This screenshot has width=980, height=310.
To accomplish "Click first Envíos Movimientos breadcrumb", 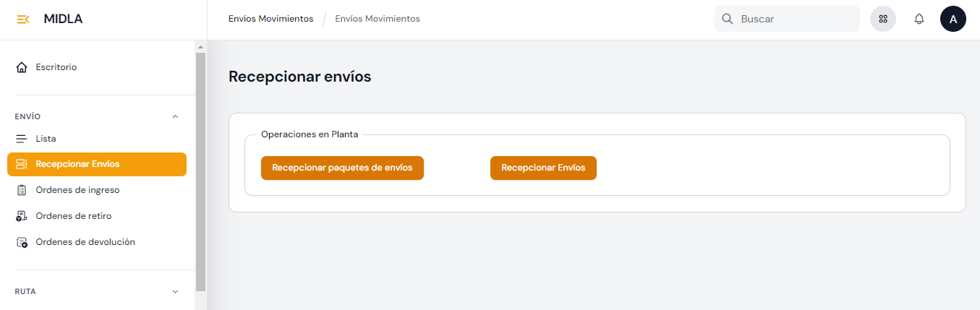I will tap(270, 19).
